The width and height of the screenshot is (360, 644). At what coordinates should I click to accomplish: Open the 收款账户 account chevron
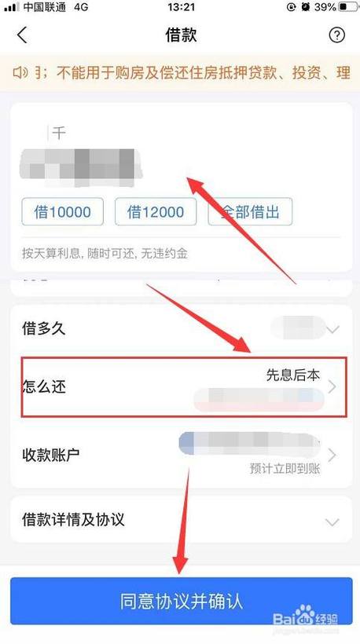(x=332, y=455)
